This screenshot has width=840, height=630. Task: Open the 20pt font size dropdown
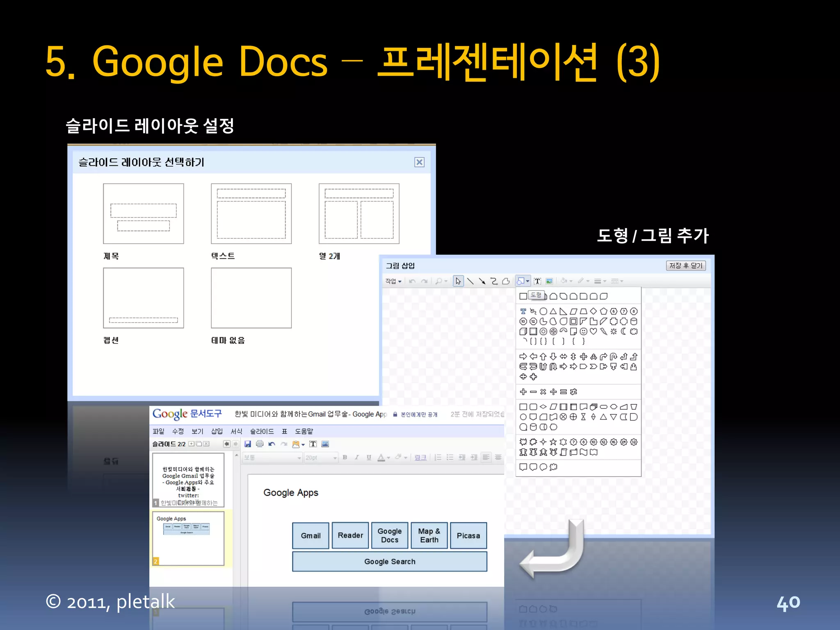(x=321, y=457)
